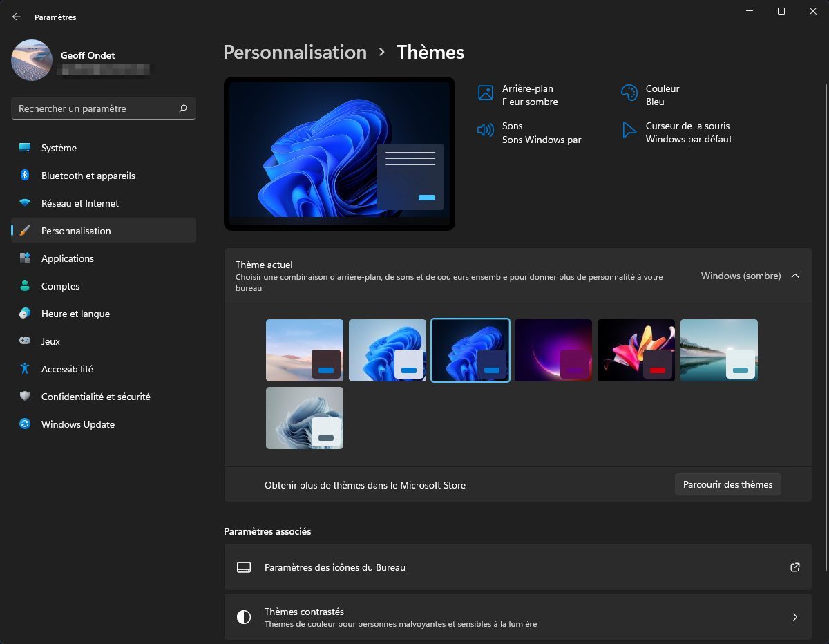Select the dark blue bloom theme
The width and height of the screenshot is (829, 644).
470,350
